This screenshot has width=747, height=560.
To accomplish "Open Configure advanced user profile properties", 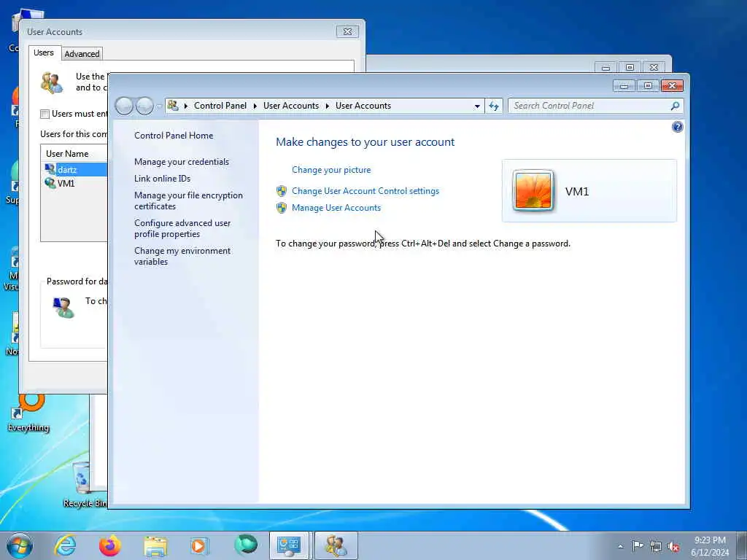I will point(182,228).
